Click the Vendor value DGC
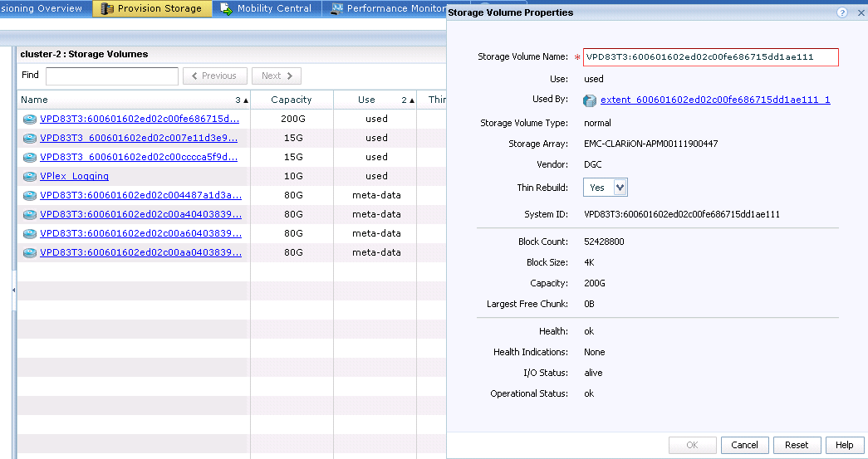Viewport: 868px width, 459px height. click(593, 164)
